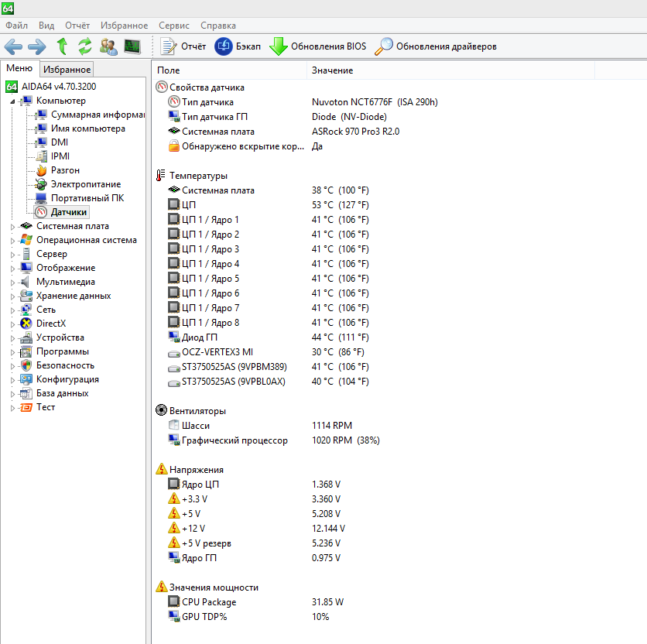
Task: Open the Избранное menu
Action: point(124,26)
